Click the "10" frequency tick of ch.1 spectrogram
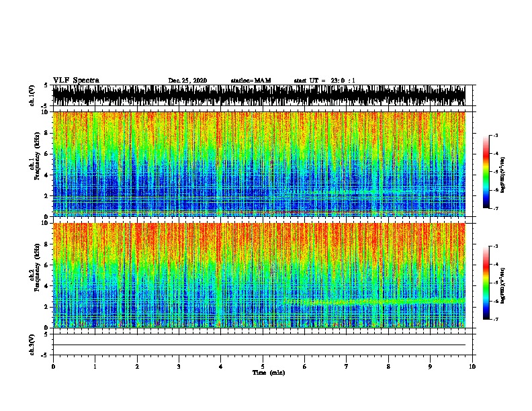This screenshot has height=411, width=532. (x=46, y=112)
